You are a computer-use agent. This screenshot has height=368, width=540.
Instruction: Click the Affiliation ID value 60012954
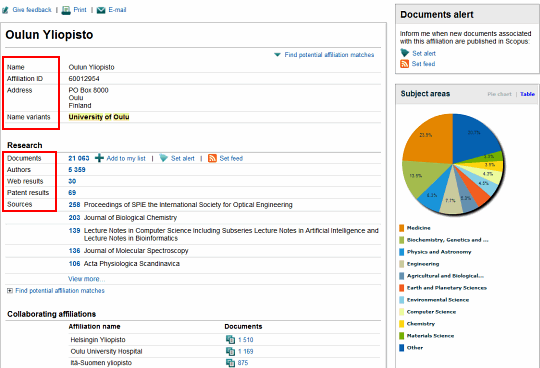[84, 79]
